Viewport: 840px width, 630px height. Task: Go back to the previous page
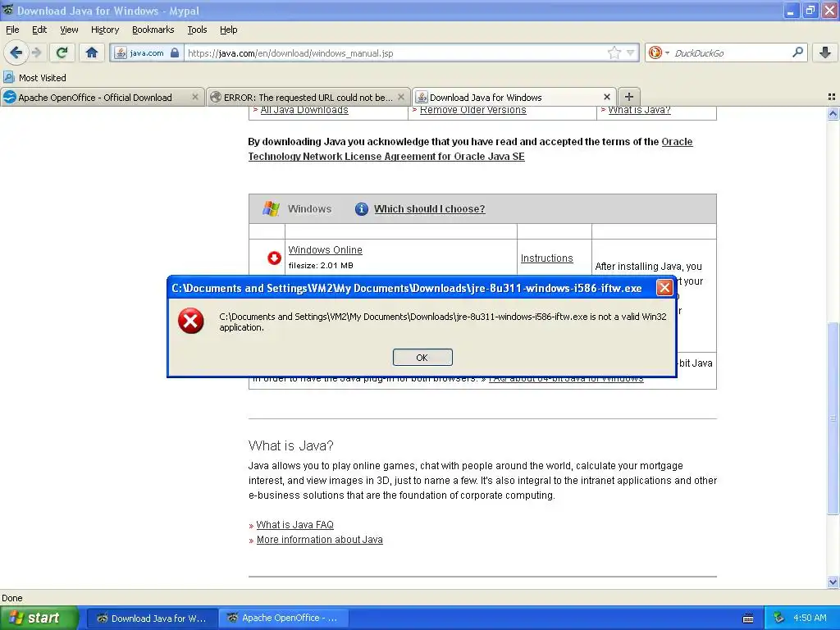(x=16, y=52)
